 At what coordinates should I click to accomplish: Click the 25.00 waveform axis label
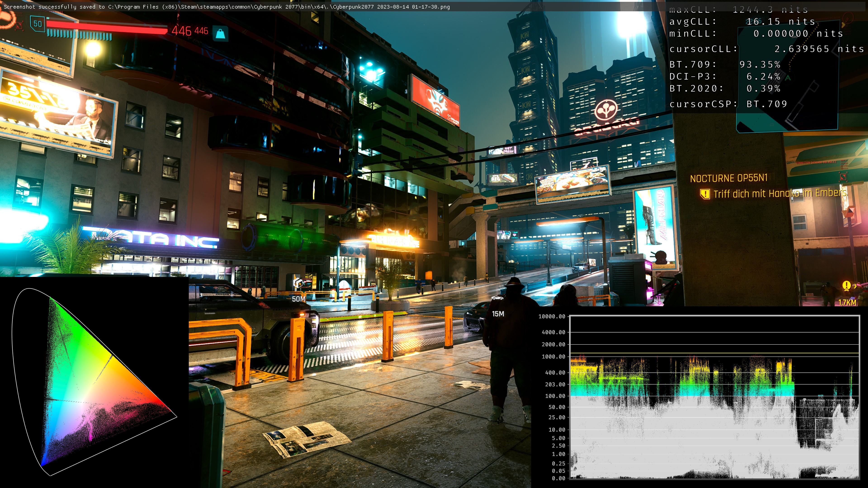coord(557,417)
